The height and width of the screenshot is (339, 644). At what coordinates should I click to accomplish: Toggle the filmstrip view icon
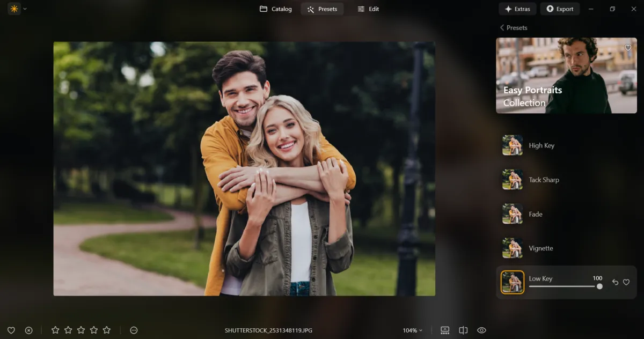click(445, 330)
